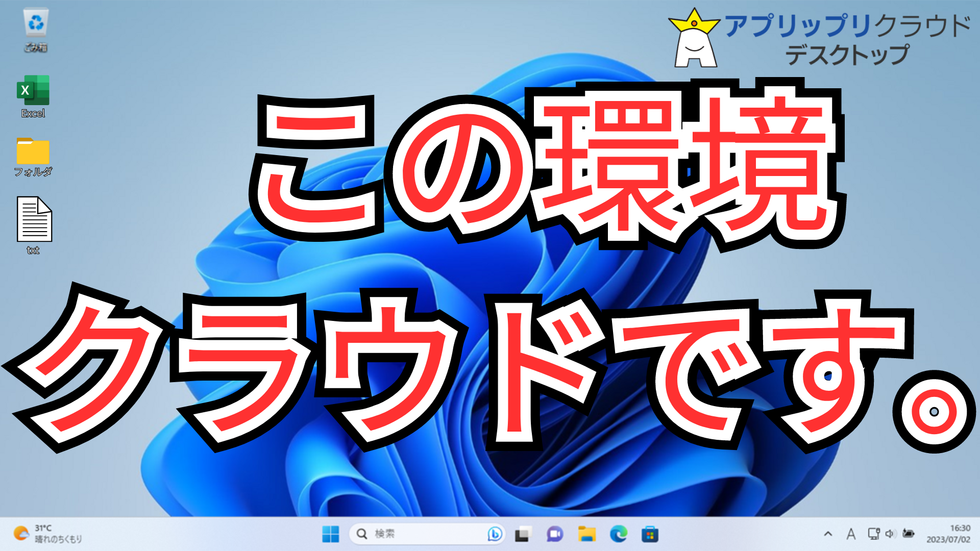
Task: Click the battery status tray icon
Action: [x=908, y=534]
